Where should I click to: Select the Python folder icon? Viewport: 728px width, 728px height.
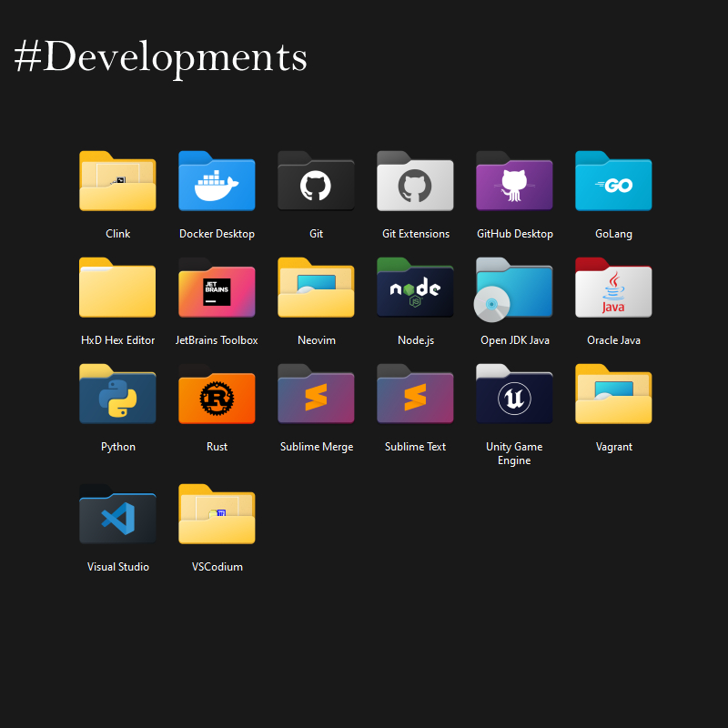point(117,395)
